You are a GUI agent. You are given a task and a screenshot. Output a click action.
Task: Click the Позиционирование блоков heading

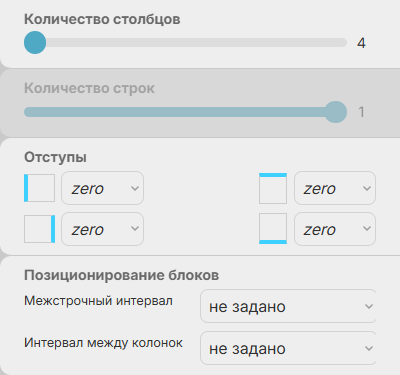click(122, 275)
